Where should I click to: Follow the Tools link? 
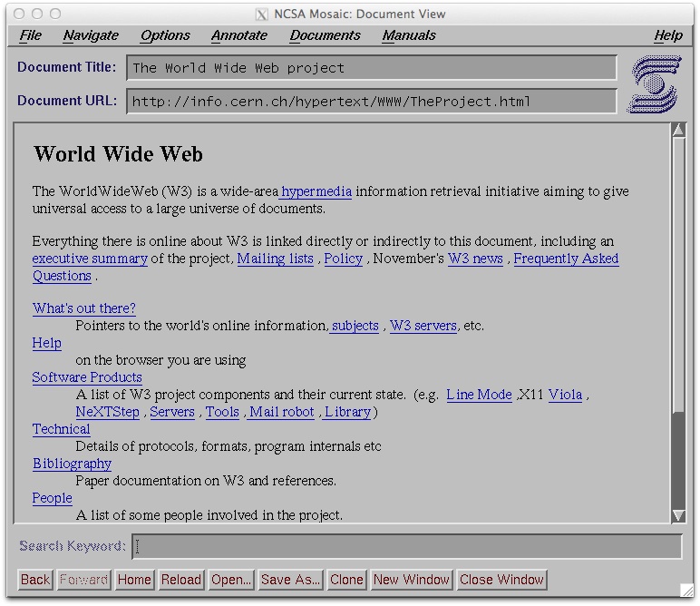tap(222, 412)
